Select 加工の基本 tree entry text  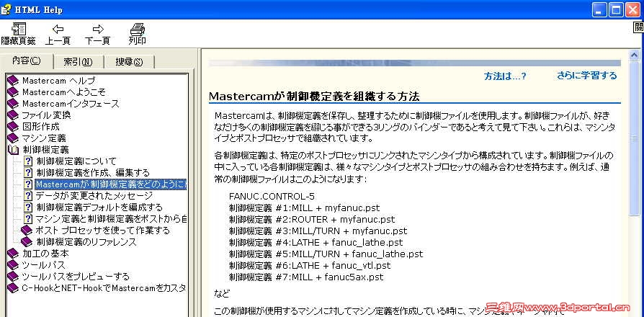coord(45,253)
